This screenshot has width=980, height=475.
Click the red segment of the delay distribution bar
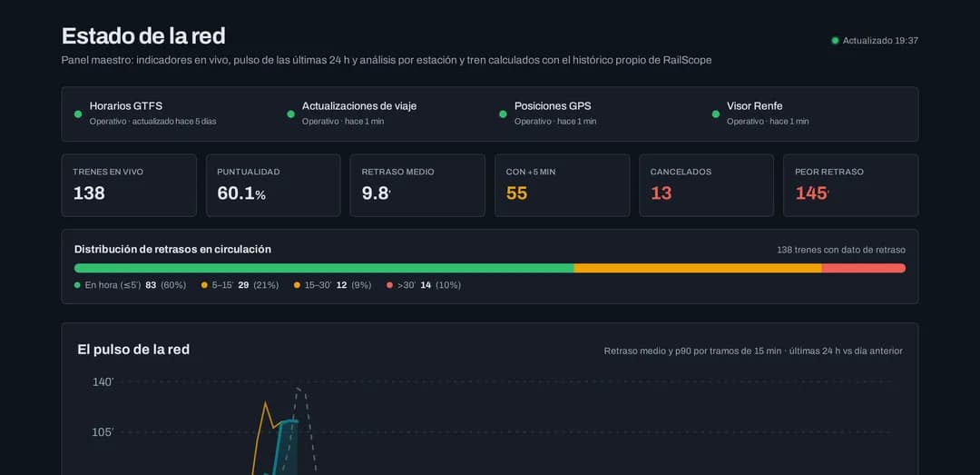coord(864,268)
